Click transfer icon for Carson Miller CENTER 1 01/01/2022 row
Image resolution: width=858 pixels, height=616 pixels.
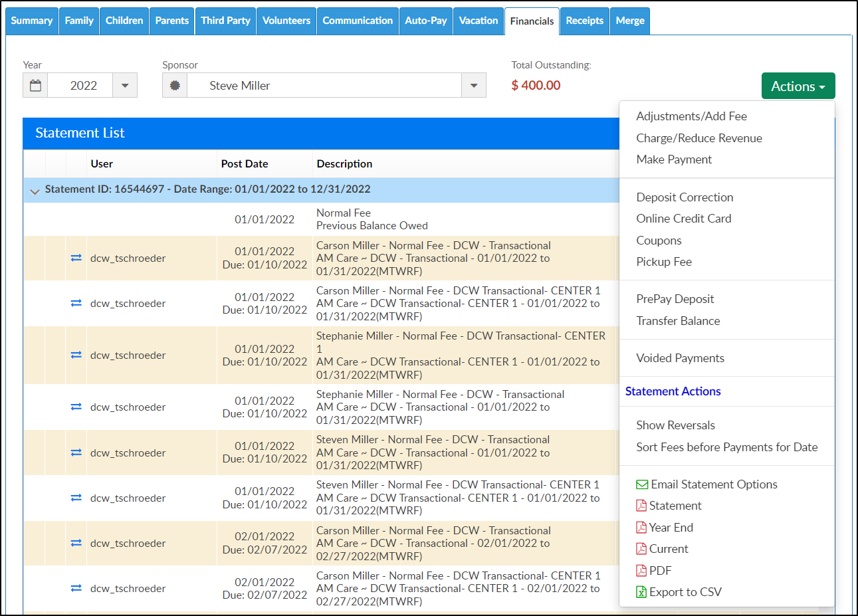[x=76, y=303]
